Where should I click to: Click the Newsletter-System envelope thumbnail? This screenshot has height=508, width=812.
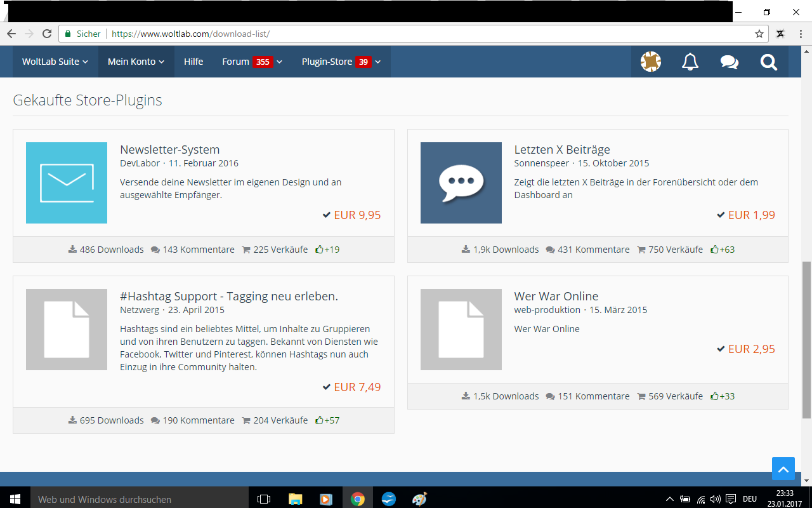[67, 183]
